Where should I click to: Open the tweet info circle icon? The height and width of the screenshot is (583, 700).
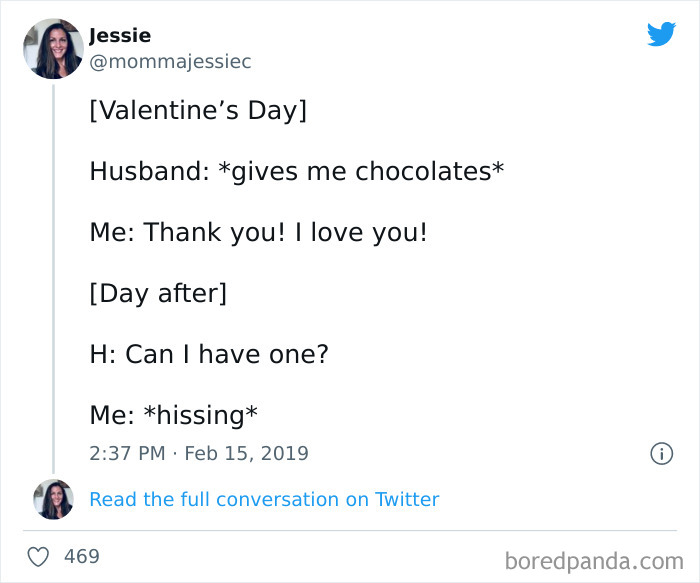coord(661,453)
